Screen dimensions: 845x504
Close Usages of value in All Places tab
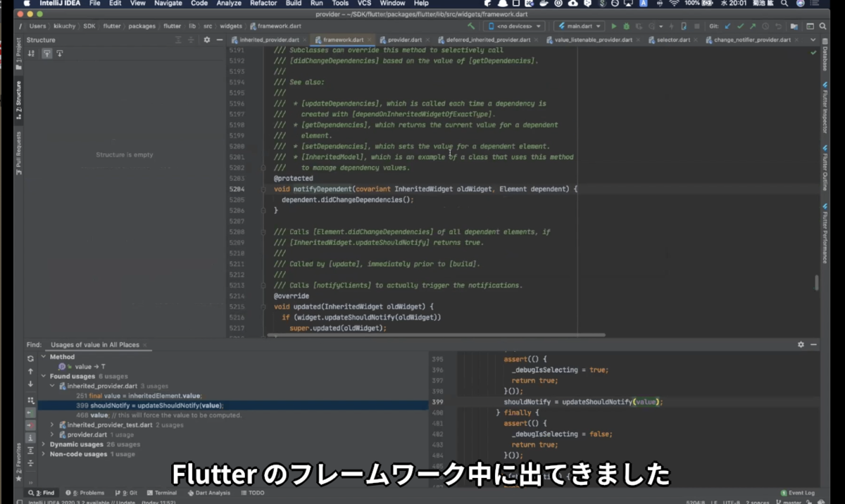144,345
